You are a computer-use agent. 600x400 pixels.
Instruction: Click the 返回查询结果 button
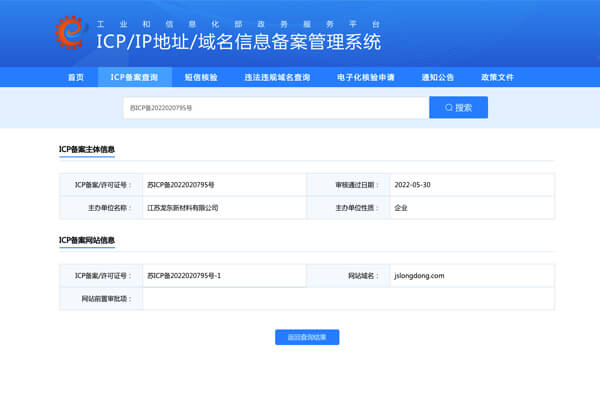307,337
